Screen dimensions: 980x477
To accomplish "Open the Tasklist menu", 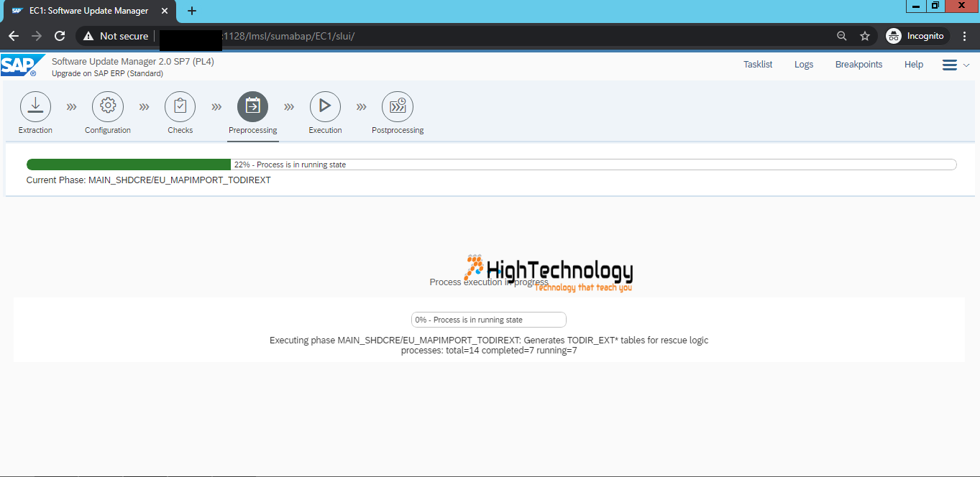I will pyautogui.click(x=758, y=65).
